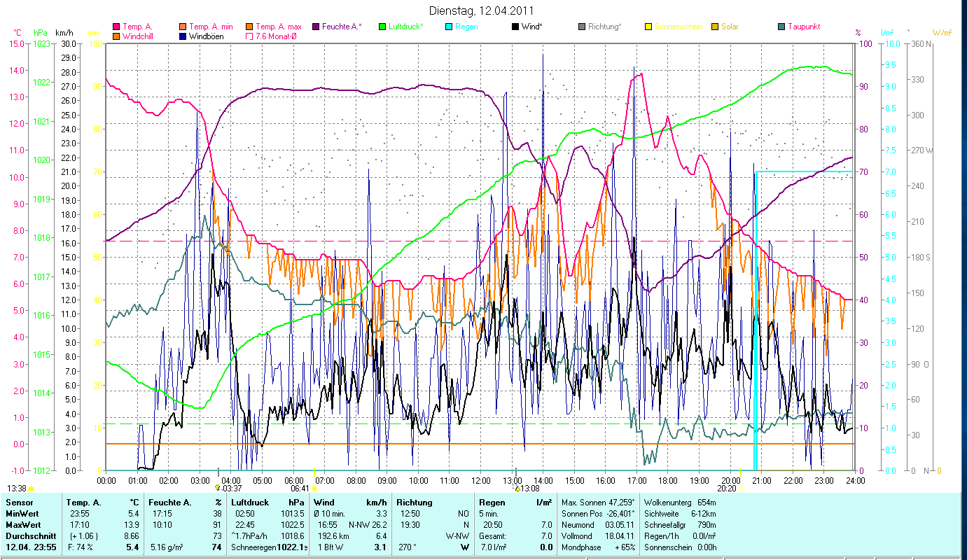Click the Schneefallgr 790m entry
967x560 pixels.
[680, 525]
